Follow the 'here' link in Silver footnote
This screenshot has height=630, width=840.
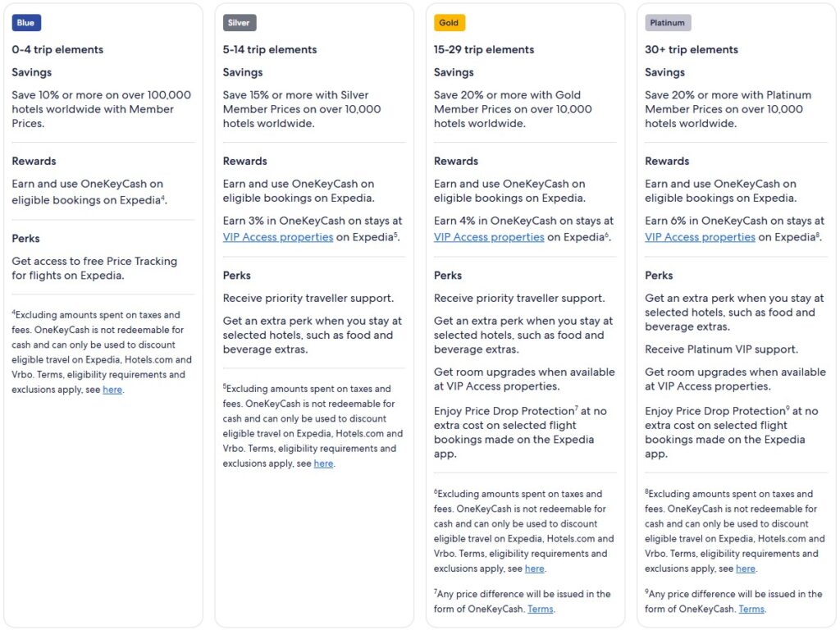coord(323,464)
